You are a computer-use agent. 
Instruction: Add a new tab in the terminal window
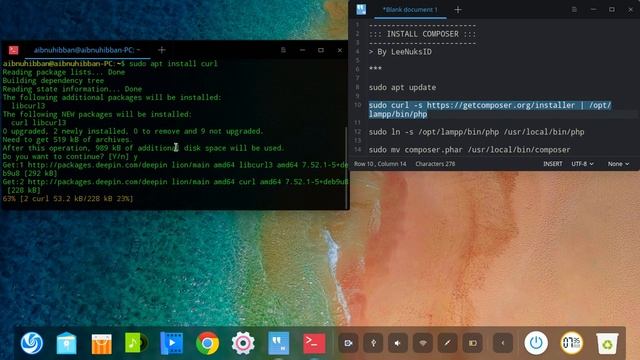[x=162, y=50]
